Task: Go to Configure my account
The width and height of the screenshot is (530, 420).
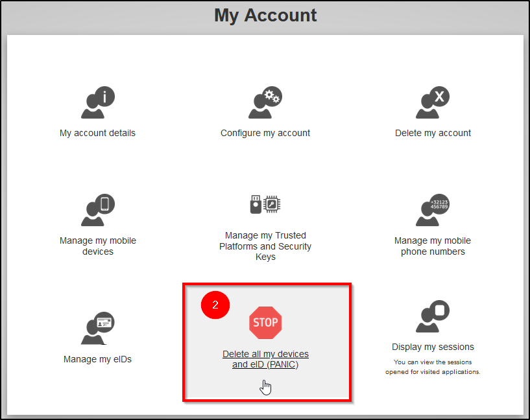Action: [x=265, y=133]
